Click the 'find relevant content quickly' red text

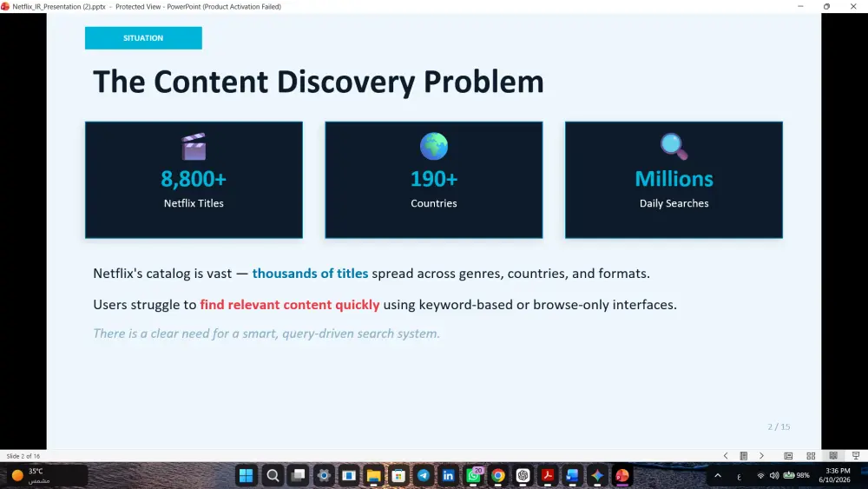[290, 305]
